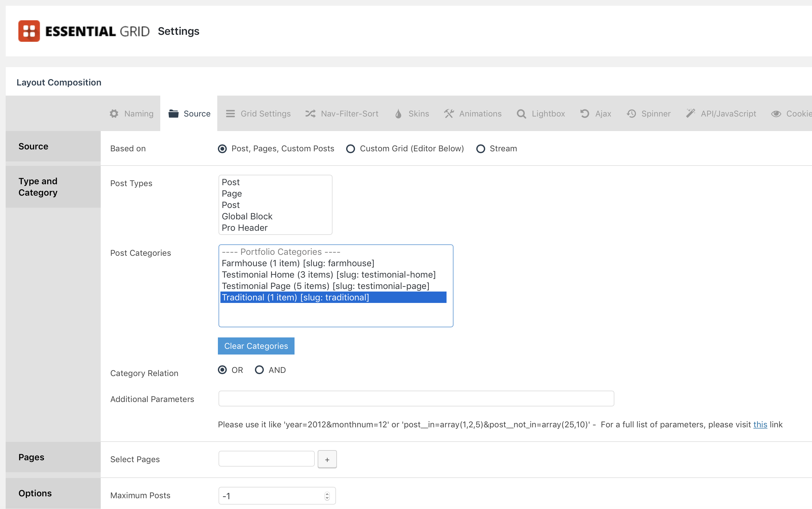Select Farmhouse in Post Categories list
Viewport: 812px width, 509px height.
pos(298,263)
